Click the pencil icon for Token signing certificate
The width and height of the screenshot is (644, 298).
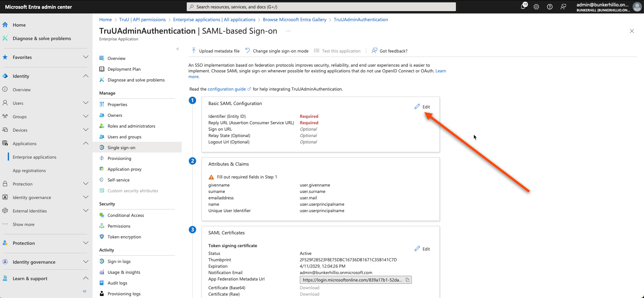tap(417, 249)
